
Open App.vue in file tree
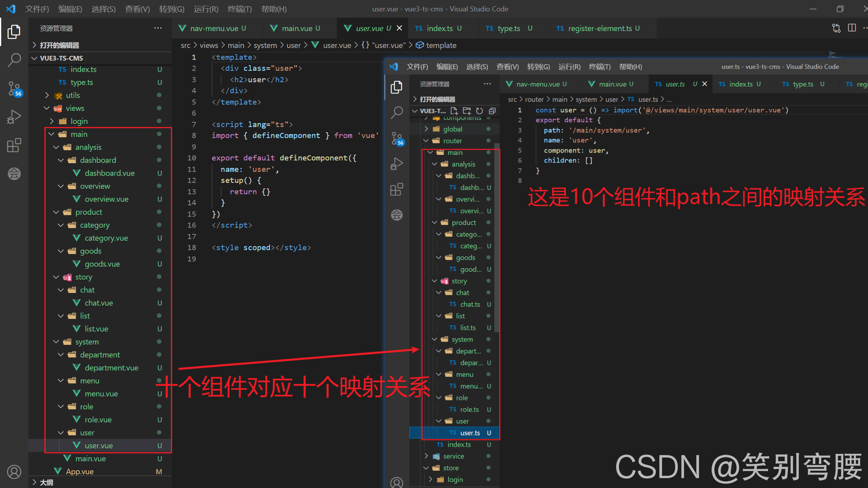point(79,471)
